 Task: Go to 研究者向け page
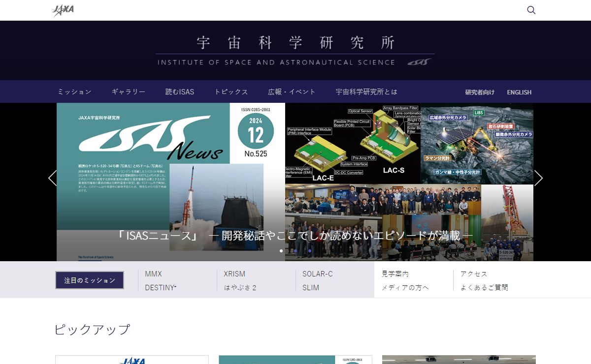click(480, 92)
